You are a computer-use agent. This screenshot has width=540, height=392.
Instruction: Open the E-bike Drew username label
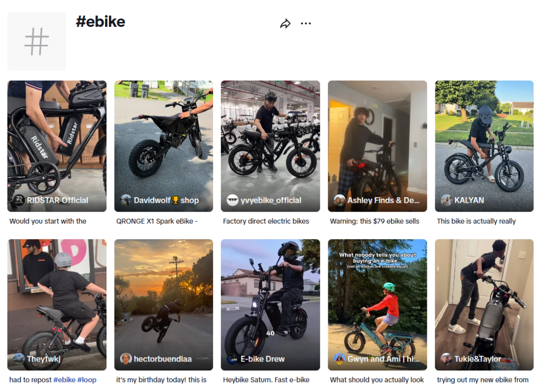click(262, 359)
